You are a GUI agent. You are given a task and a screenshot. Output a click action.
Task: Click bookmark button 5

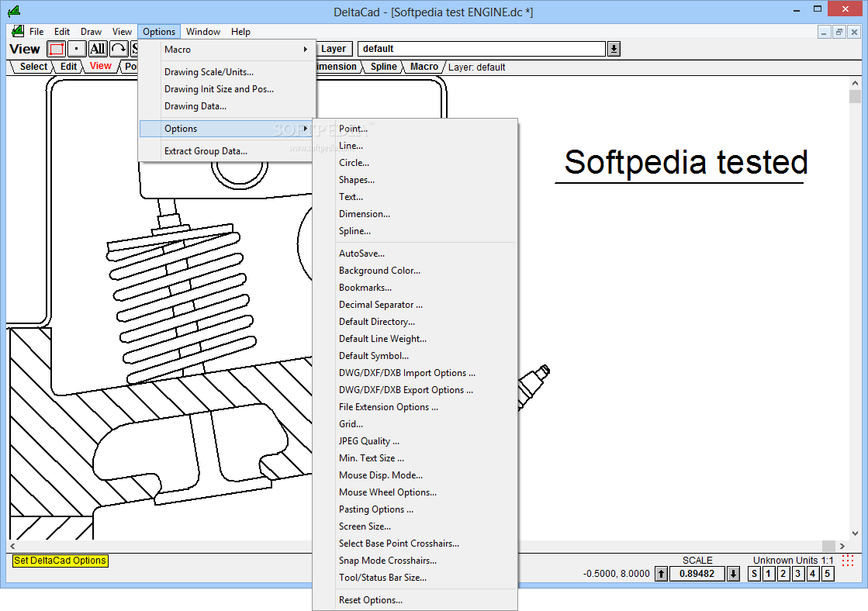pos(827,574)
